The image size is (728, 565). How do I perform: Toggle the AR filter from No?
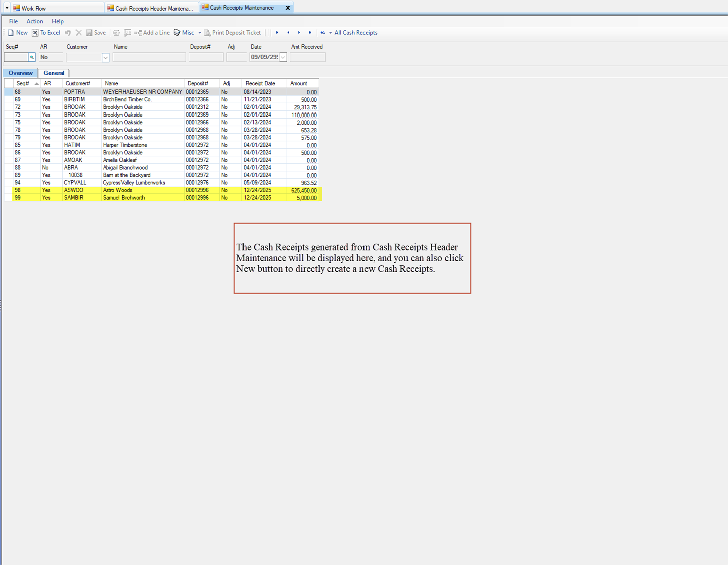pyautogui.click(x=50, y=57)
